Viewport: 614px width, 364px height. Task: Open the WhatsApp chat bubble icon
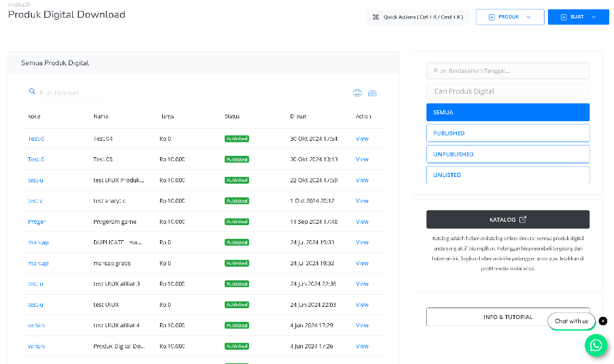pyautogui.click(x=596, y=345)
